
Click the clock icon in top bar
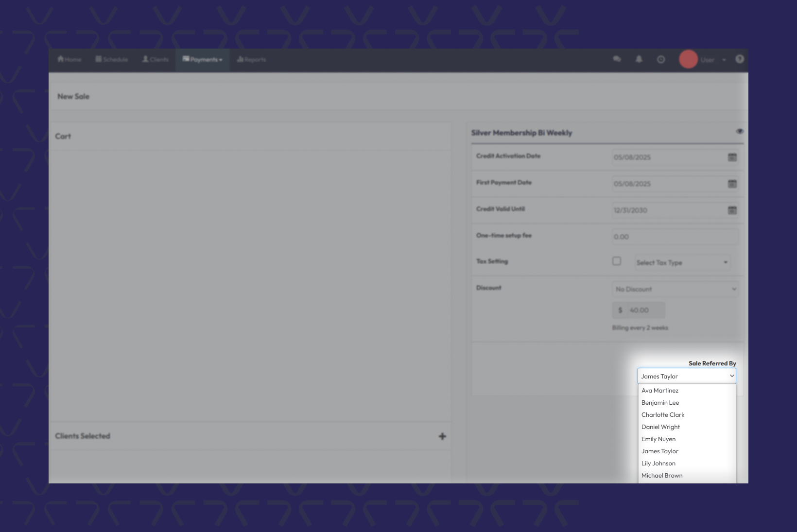pos(661,59)
